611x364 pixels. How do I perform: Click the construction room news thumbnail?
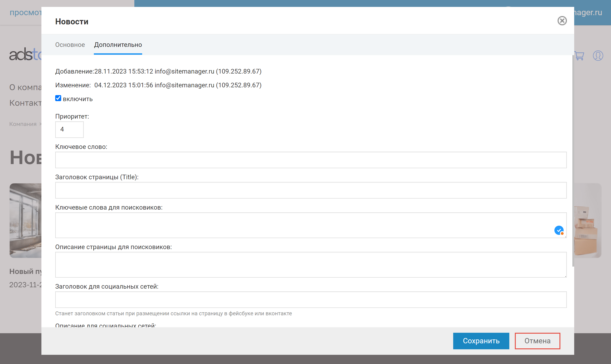click(x=26, y=220)
